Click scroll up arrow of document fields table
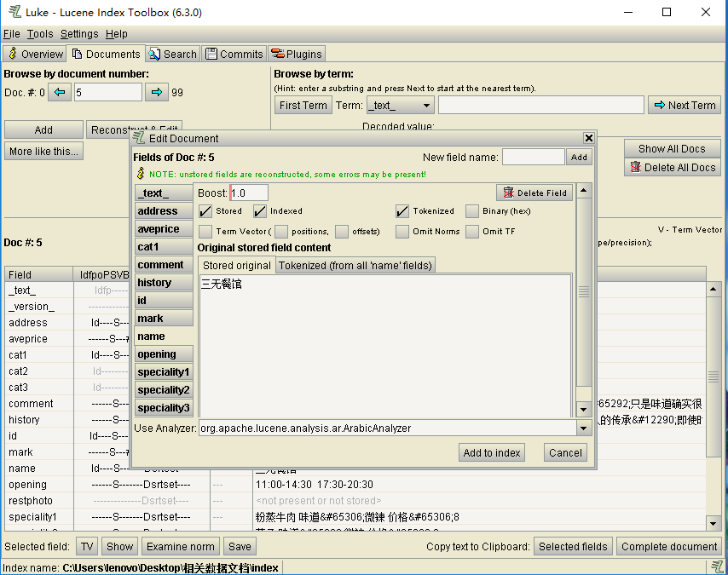The image size is (728, 575). (x=714, y=289)
